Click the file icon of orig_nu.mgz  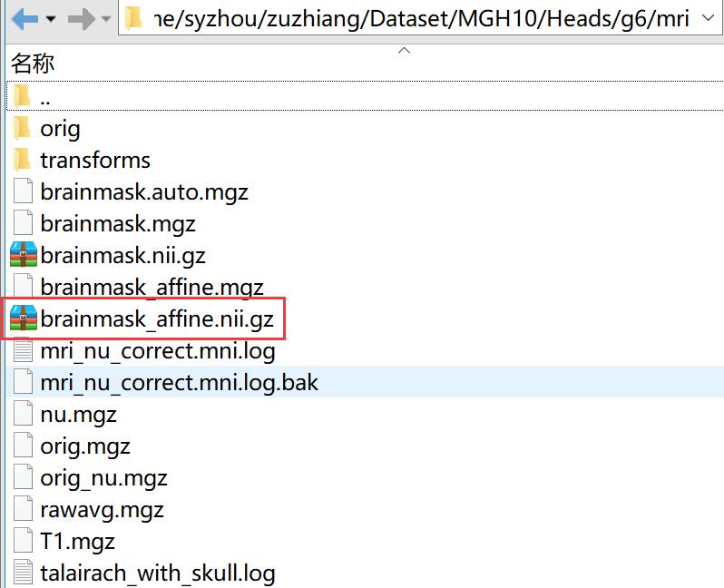[x=23, y=477]
